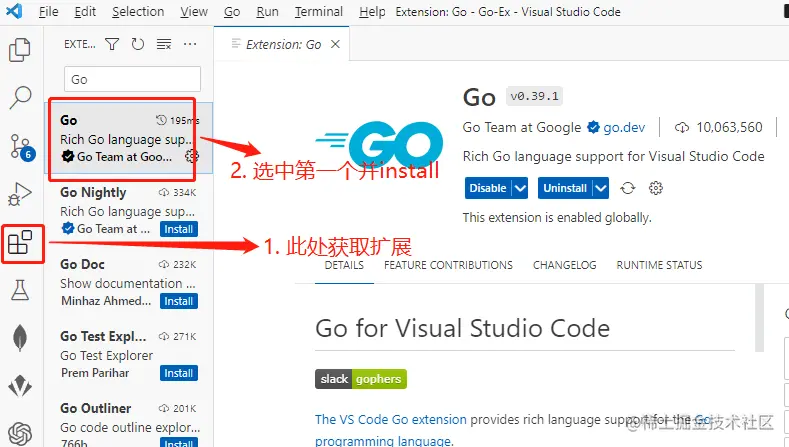Click 'This extension is enabled globally.' text
Image resolution: width=789 pixels, height=447 pixels.
pyautogui.click(x=557, y=217)
